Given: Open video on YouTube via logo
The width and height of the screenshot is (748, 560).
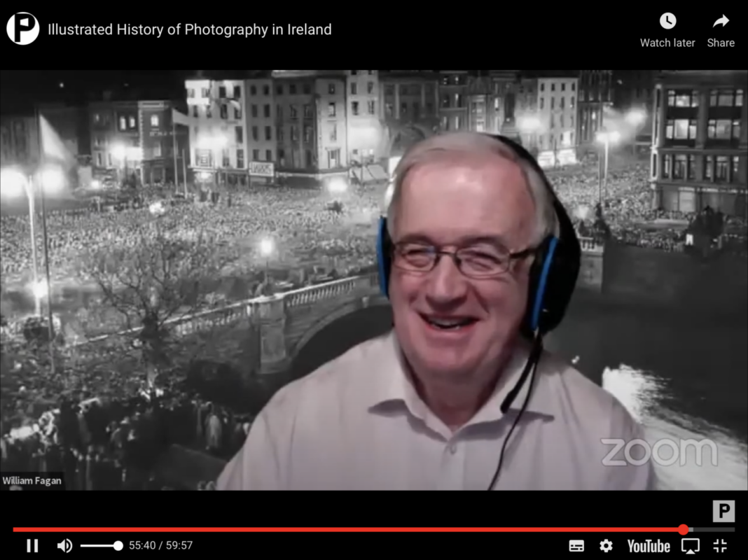Looking at the screenshot, I should coord(648,546).
